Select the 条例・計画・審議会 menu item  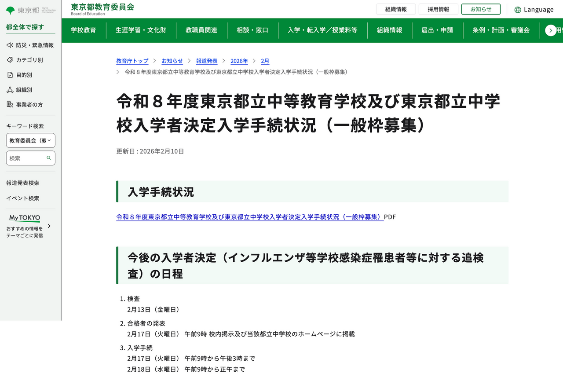click(x=499, y=30)
